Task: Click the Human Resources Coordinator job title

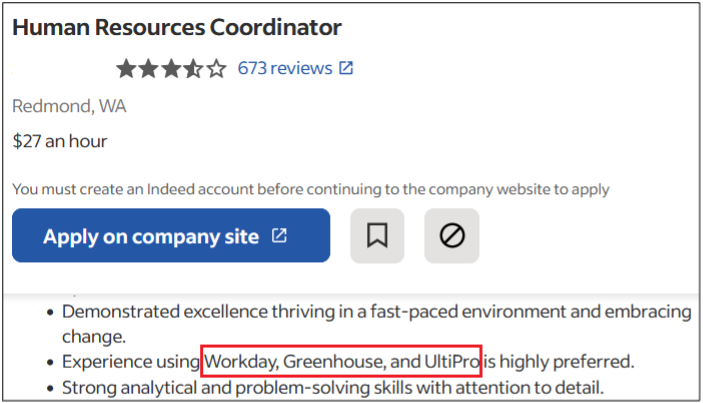Action: pyautogui.click(x=177, y=27)
